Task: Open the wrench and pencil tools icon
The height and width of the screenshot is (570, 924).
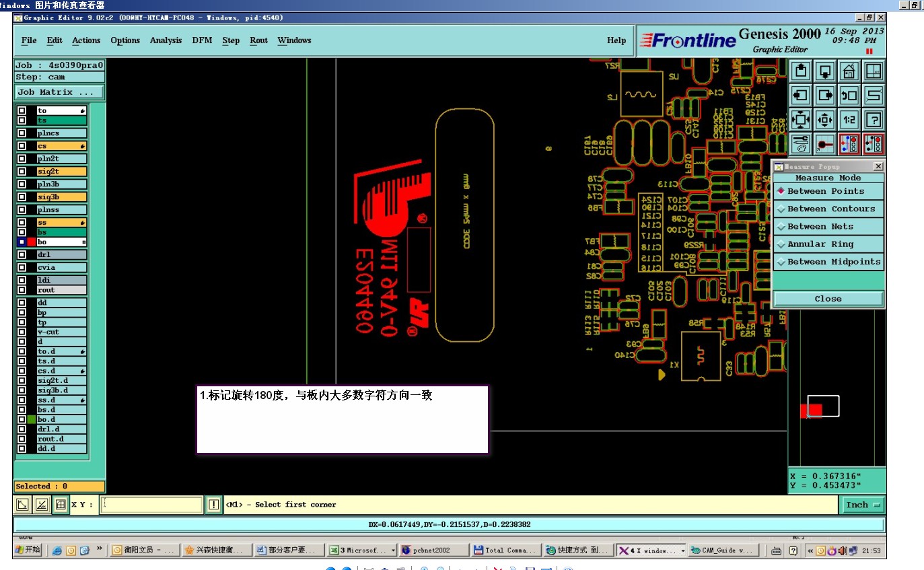Action: 801,144
